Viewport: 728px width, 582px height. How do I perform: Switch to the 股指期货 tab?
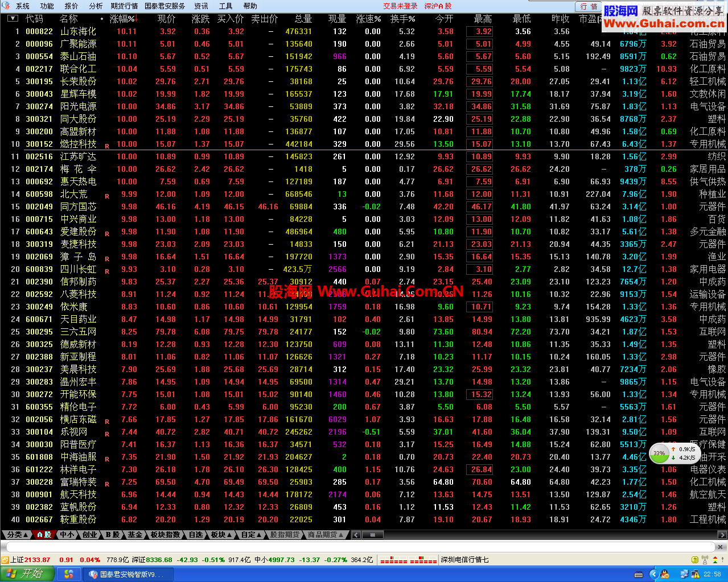point(285,535)
